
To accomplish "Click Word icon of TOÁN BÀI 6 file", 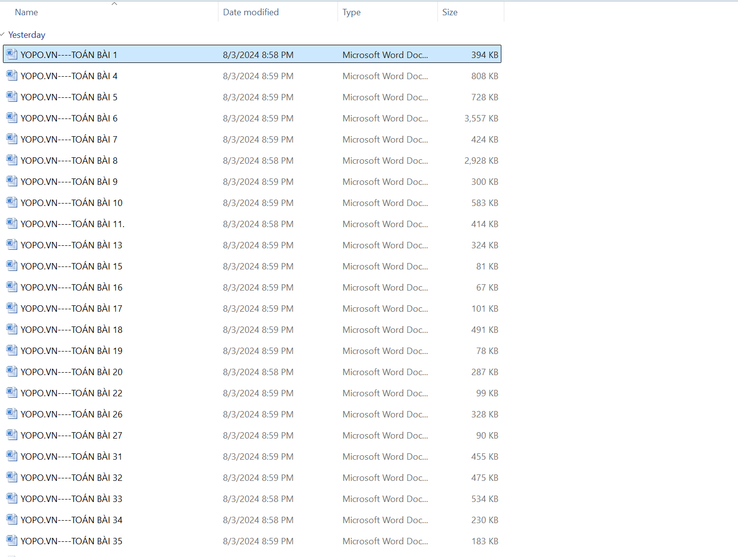I will pos(12,118).
